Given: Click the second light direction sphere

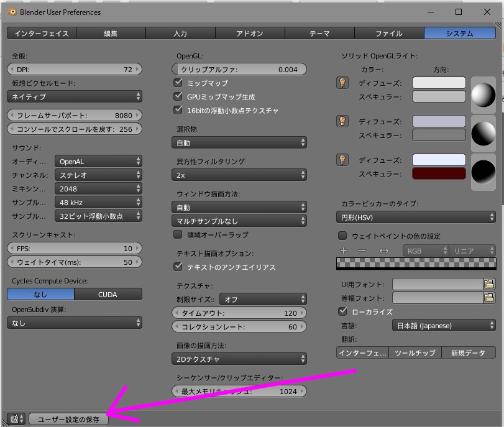Looking at the screenshot, I should click(483, 134).
